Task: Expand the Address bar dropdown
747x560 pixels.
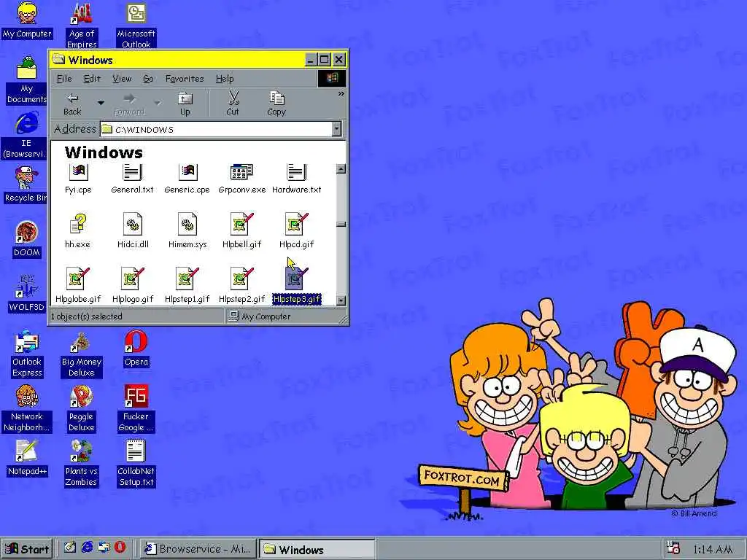Action: [x=337, y=129]
